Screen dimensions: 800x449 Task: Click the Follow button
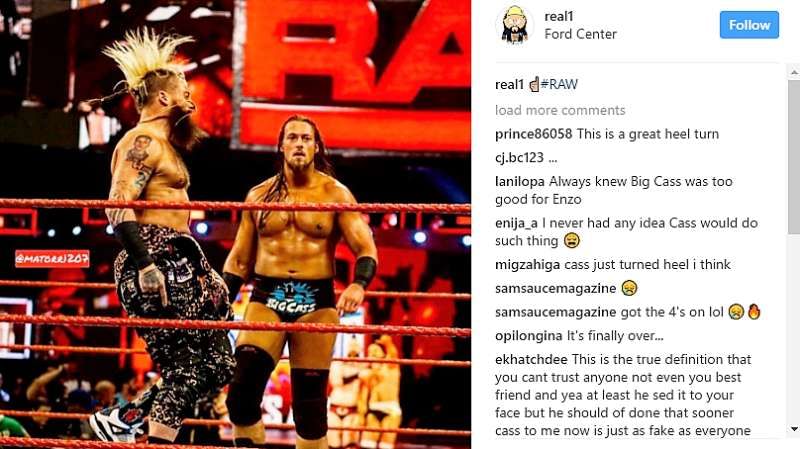pos(749,25)
